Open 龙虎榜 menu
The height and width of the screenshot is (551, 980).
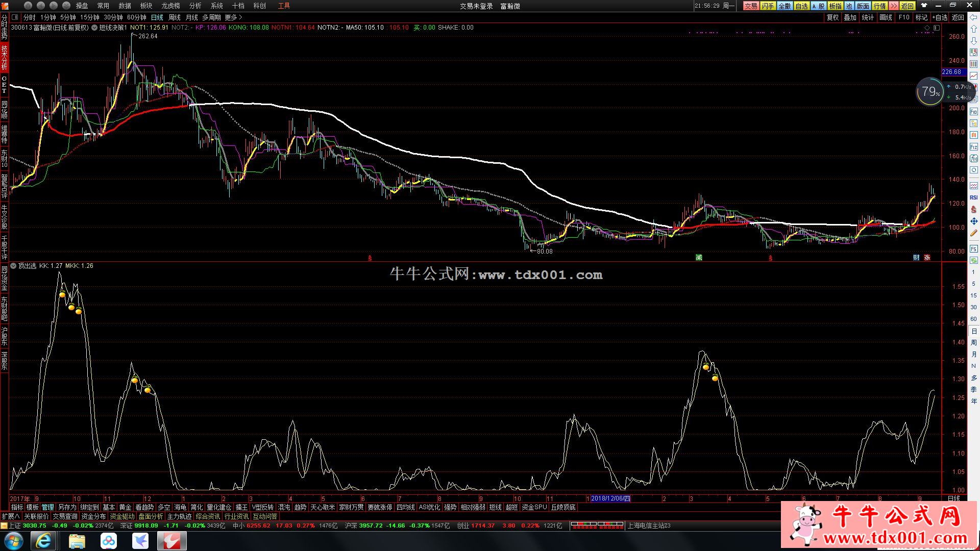click(170, 6)
